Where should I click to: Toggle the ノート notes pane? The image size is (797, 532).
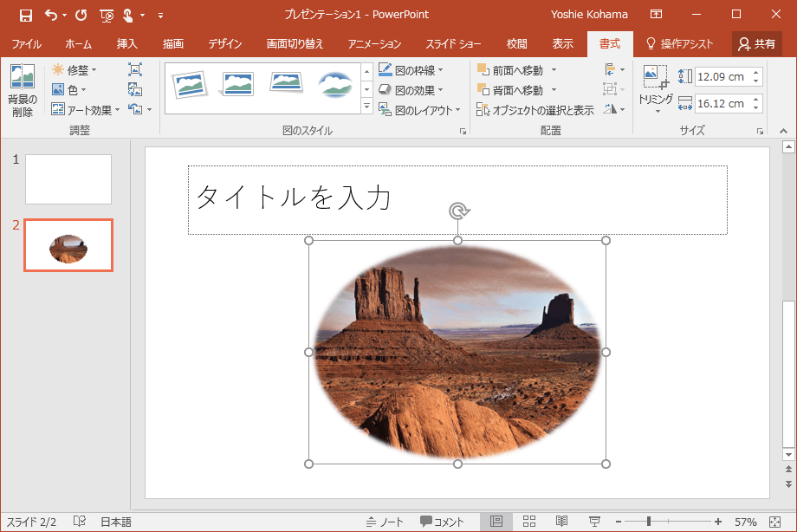click(x=386, y=522)
